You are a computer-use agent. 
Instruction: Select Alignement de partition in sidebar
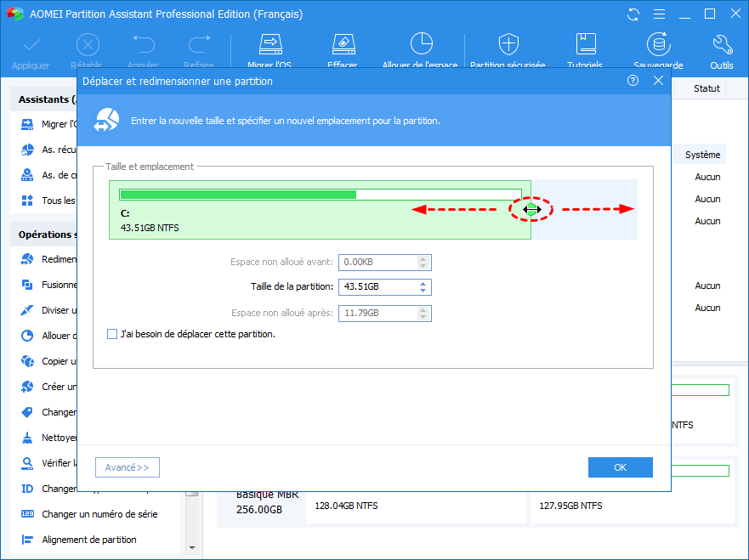89,540
